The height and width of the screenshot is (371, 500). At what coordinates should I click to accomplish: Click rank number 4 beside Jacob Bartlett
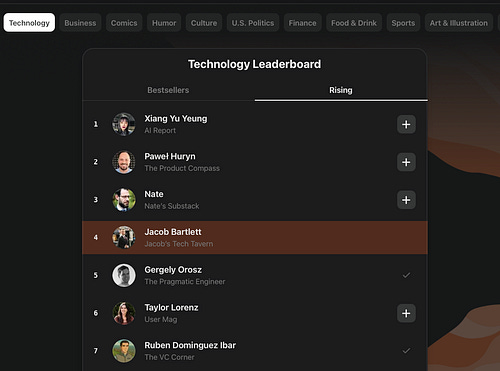(x=96, y=237)
